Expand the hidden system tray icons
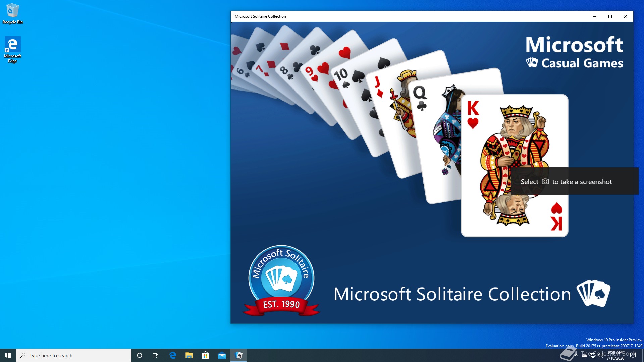 pyautogui.click(x=577, y=355)
